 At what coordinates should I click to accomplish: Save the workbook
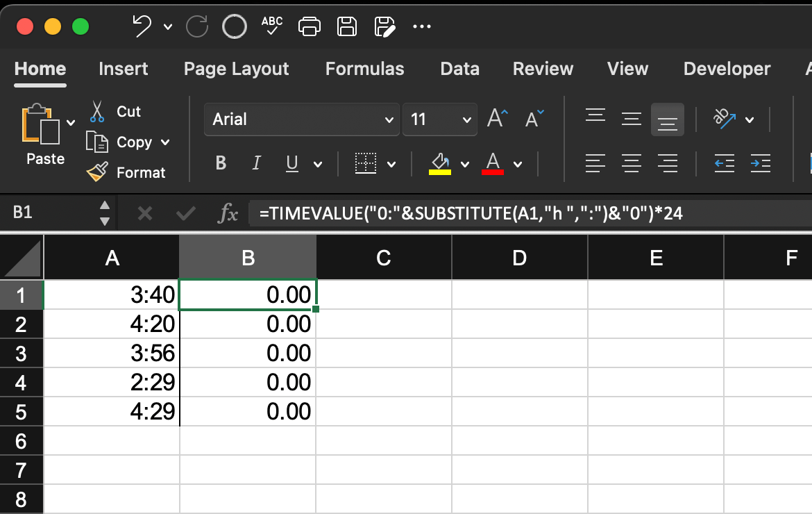point(346,25)
